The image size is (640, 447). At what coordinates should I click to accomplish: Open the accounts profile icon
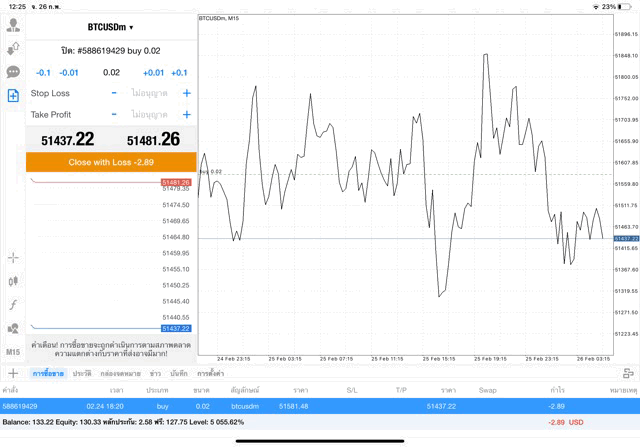13,25
